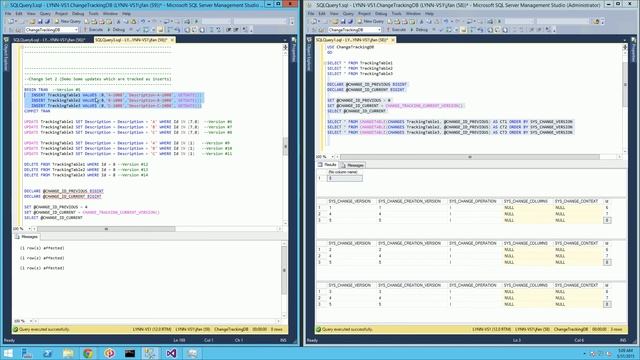Image resolution: width=640 pixels, height=360 pixels.
Task: Close the SQLQuery1.sql tab in right window
Action: click(x=393, y=40)
